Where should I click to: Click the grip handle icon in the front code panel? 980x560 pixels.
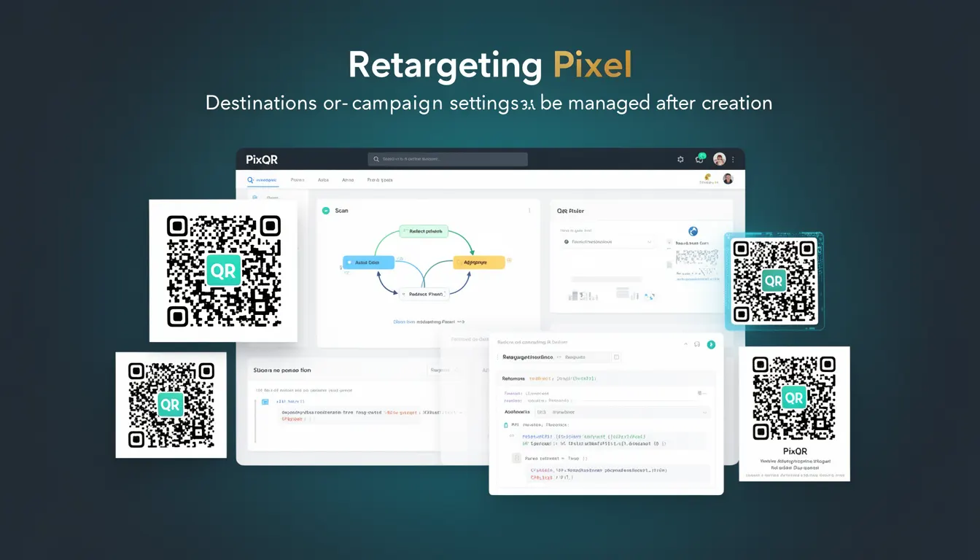pyautogui.click(x=516, y=459)
